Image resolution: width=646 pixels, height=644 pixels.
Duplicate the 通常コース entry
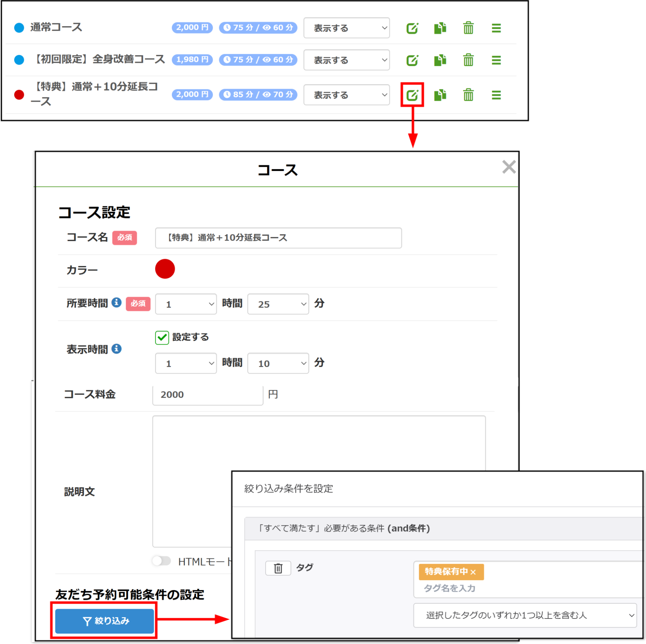(x=440, y=28)
